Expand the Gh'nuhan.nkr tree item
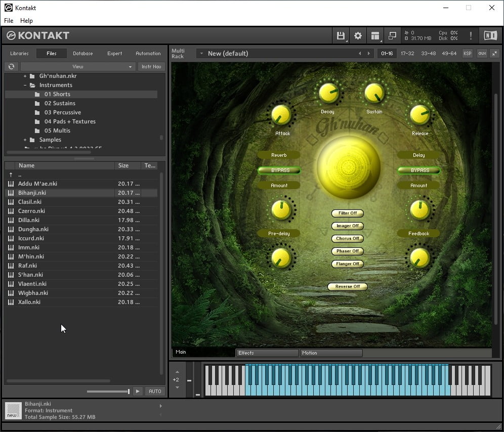Screen dimensions: 504x432 pos(25,76)
